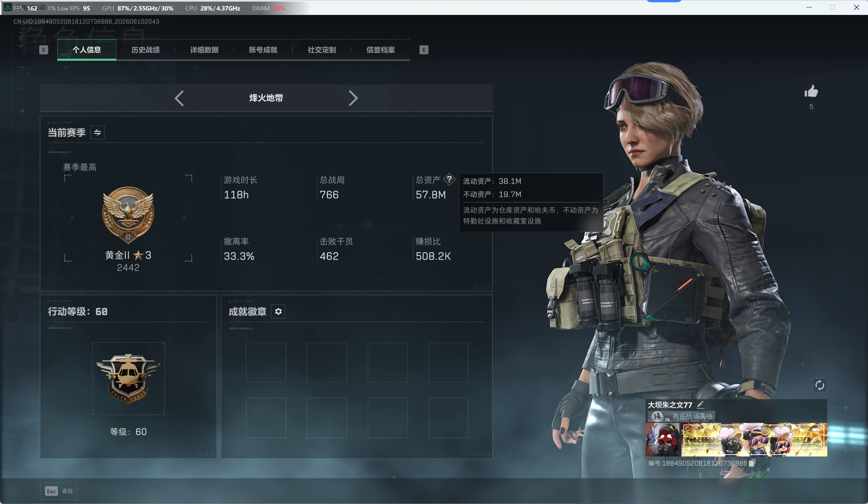Screen dimensions: 868x504
Task: Click the FPS 162 overlay readout
Action: 26,8
